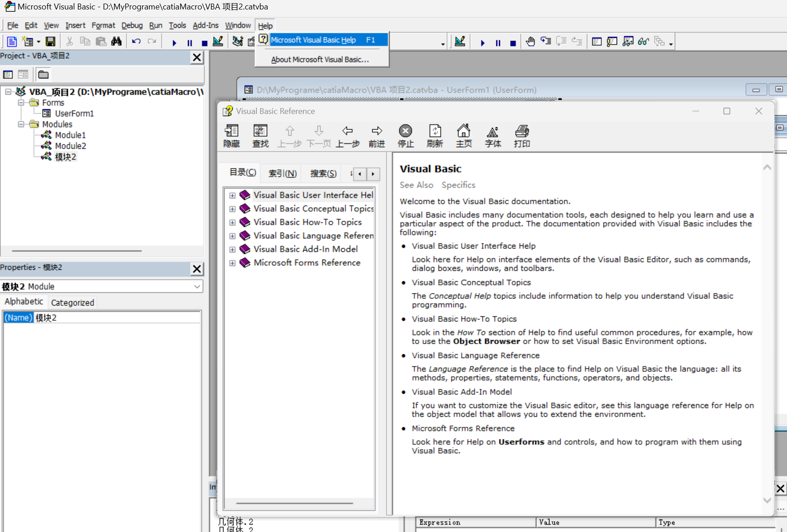Open the Specifics link
Image resolution: width=787 pixels, height=532 pixels.
click(x=458, y=185)
